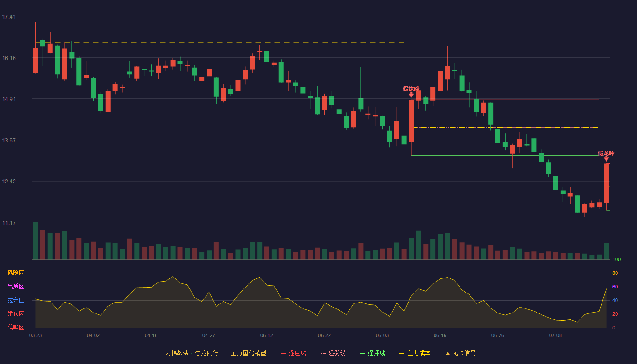
Task: Click the 建仓区 zone label
Action: [15, 314]
